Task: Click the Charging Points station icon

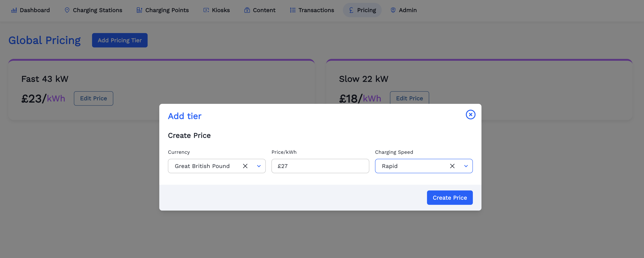Action: (x=139, y=10)
